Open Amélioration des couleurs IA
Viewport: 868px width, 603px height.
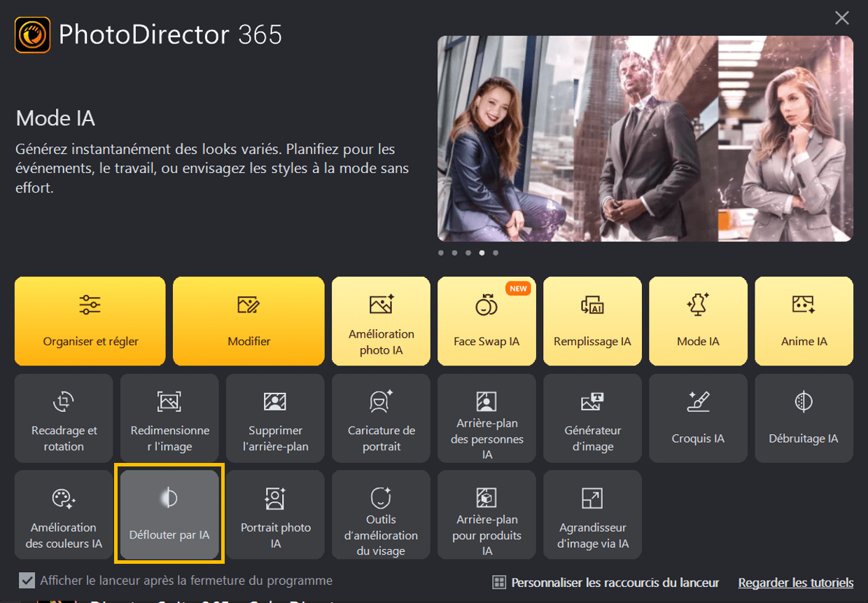click(64, 515)
